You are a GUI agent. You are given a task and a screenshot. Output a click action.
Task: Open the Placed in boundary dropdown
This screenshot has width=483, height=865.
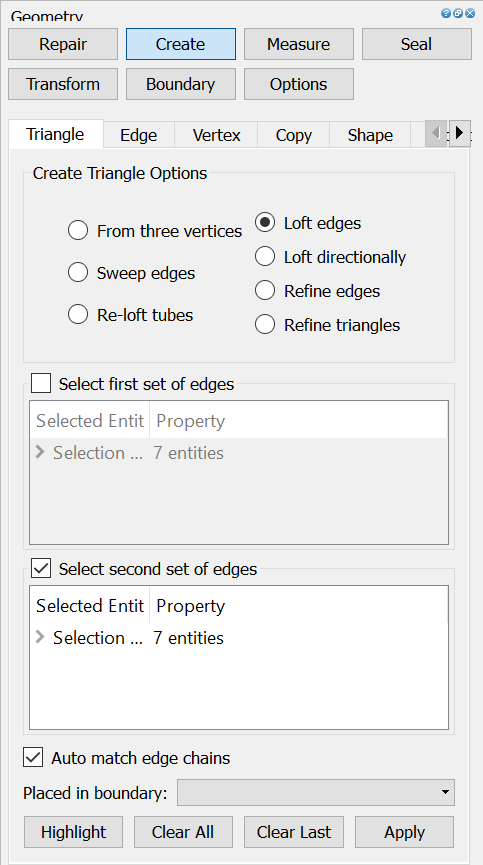pyautogui.click(x=316, y=792)
